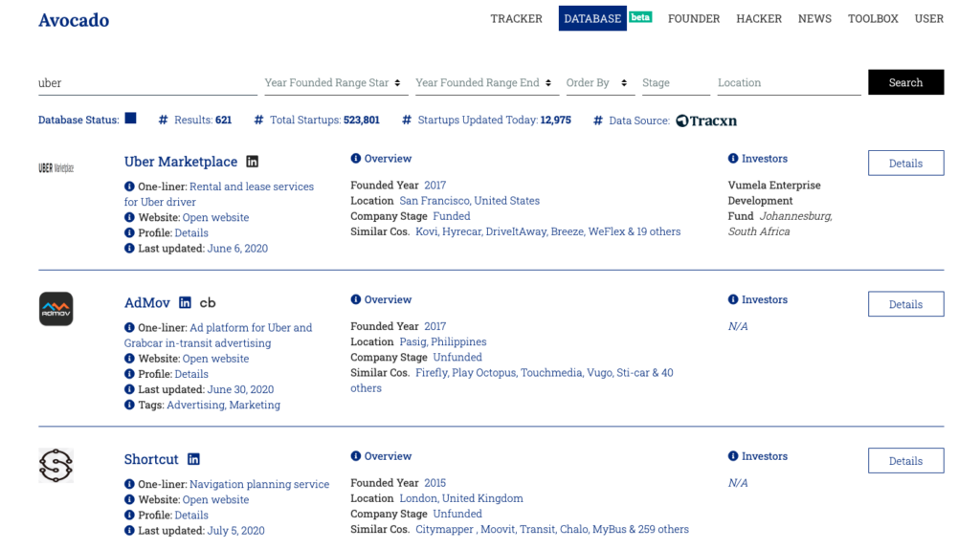Click San Francisco, United States location
The image size is (980, 549).
pyautogui.click(x=469, y=201)
